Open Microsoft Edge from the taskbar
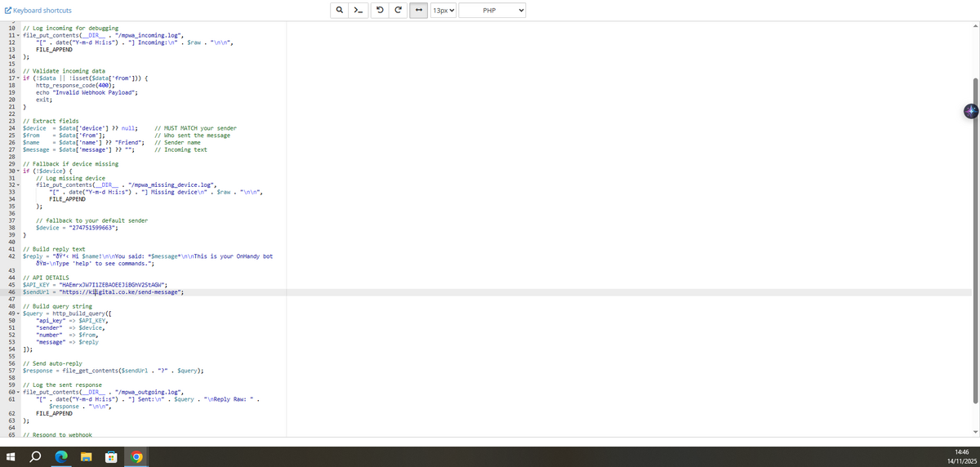980x467 pixels. click(x=61, y=457)
